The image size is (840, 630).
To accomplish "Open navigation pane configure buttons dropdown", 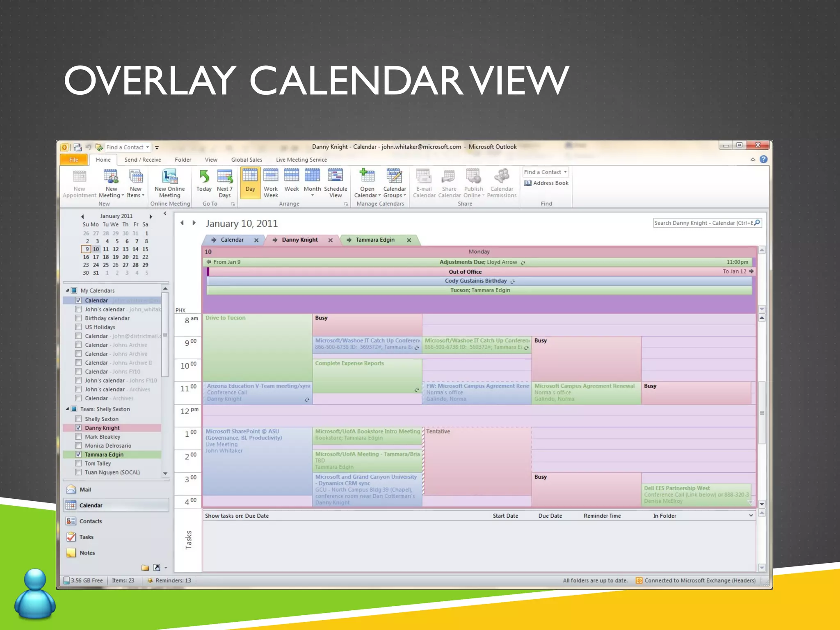I will pos(166,568).
